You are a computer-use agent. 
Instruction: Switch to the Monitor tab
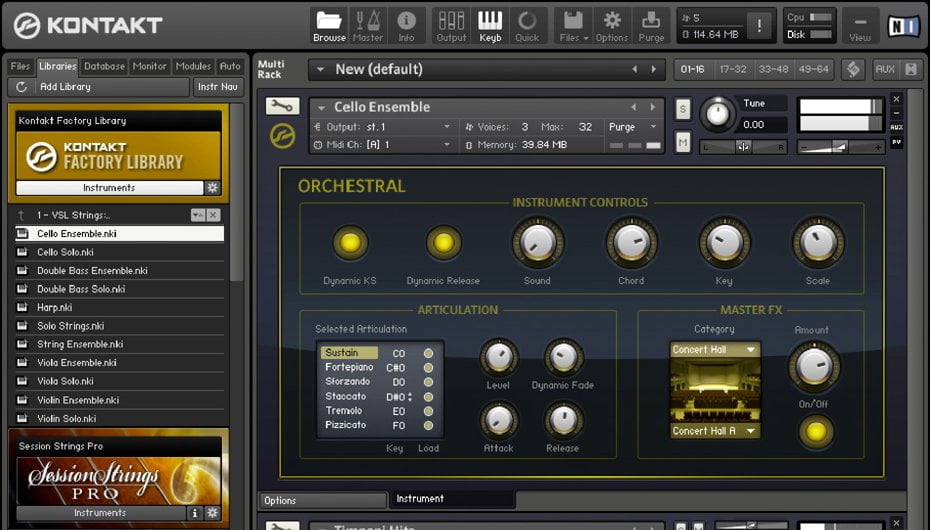point(149,66)
